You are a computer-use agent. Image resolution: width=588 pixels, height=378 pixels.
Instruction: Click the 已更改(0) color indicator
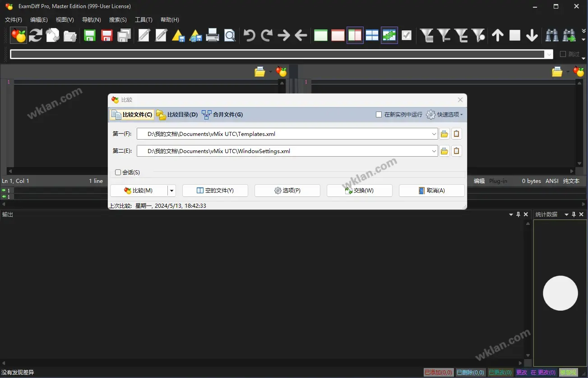500,373
